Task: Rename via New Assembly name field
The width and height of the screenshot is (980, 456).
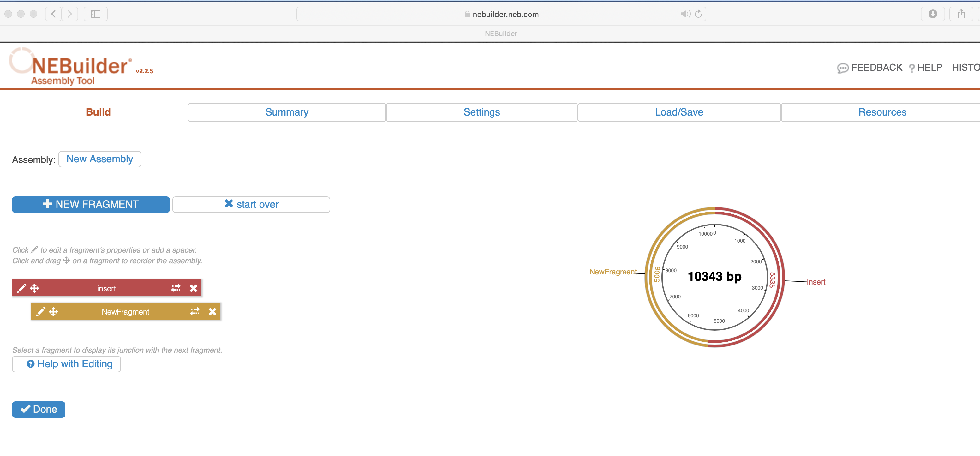Action: (100, 159)
